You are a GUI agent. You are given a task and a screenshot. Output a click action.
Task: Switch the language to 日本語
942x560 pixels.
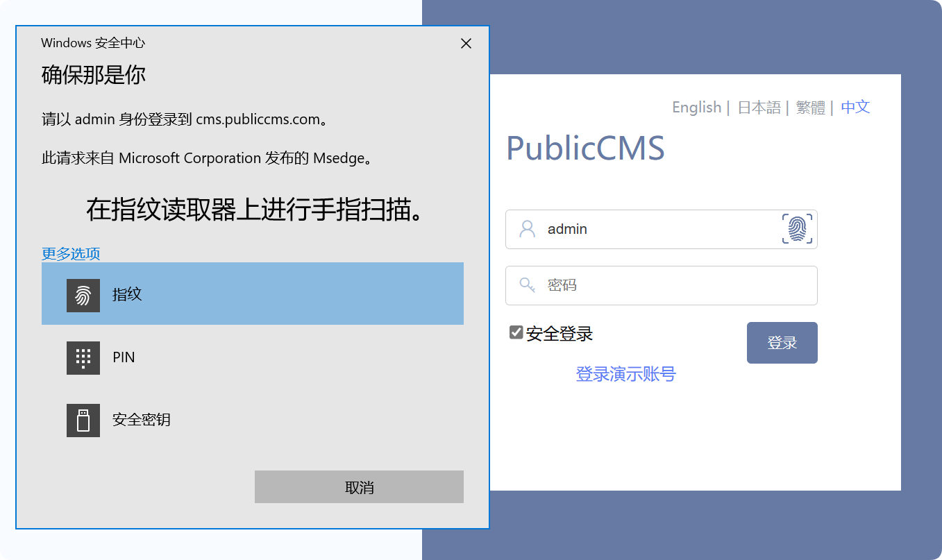click(759, 107)
